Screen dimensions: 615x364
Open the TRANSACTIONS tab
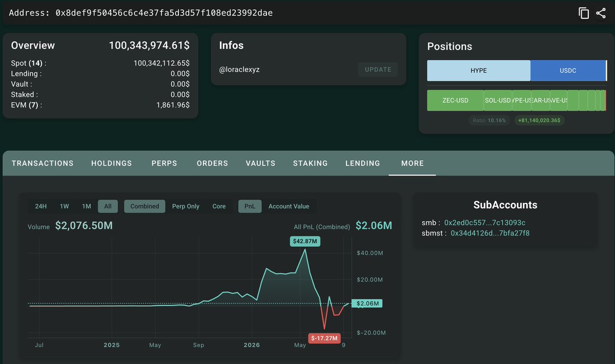pyautogui.click(x=43, y=163)
